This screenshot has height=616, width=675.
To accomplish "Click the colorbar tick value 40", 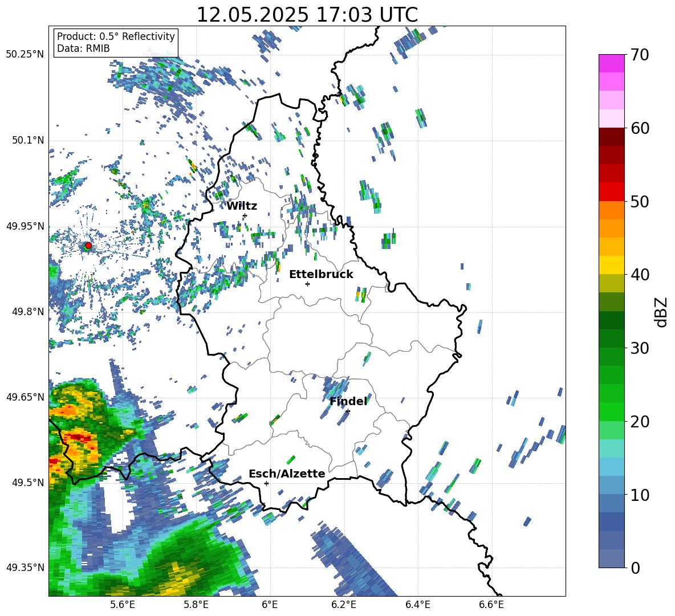I will (640, 275).
